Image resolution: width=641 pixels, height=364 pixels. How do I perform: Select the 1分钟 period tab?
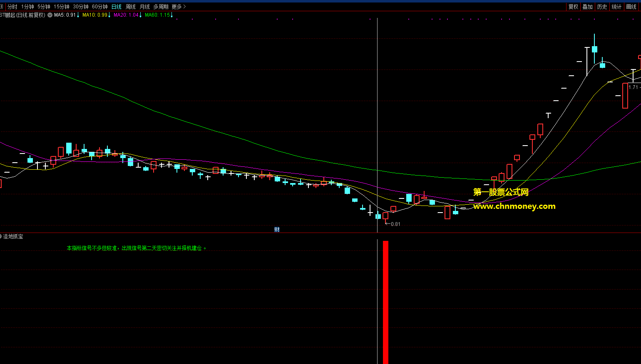(28, 7)
